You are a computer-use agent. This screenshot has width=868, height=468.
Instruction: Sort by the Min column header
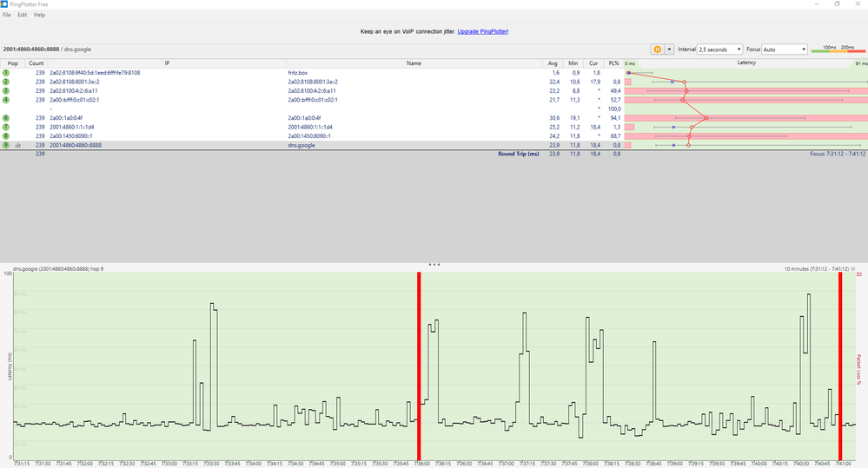pos(573,63)
